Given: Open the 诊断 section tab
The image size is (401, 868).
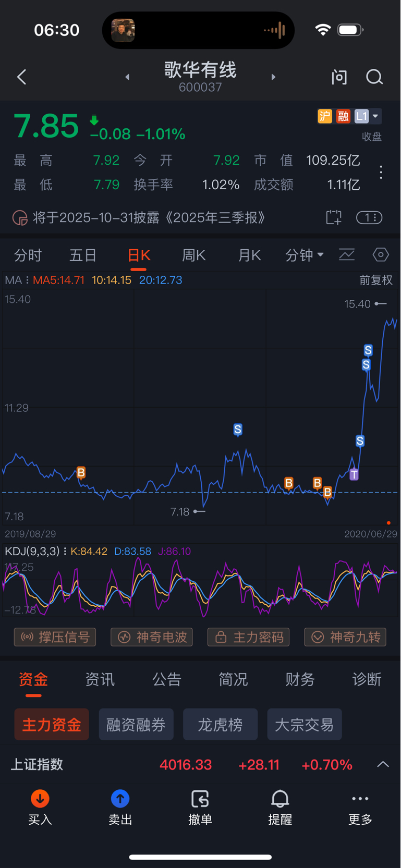Looking at the screenshot, I should point(367,679).
